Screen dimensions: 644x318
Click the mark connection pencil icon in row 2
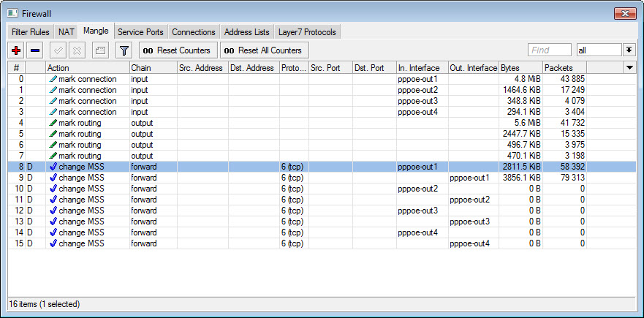(x=53, y=101)
